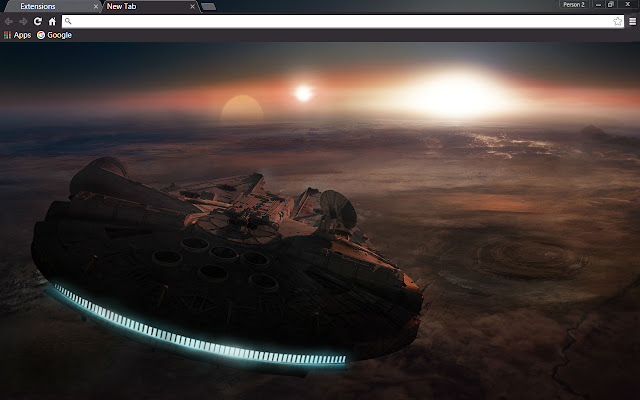Close the Chrome window
This screenshot has height=400, width=640.
pos(627,4)
